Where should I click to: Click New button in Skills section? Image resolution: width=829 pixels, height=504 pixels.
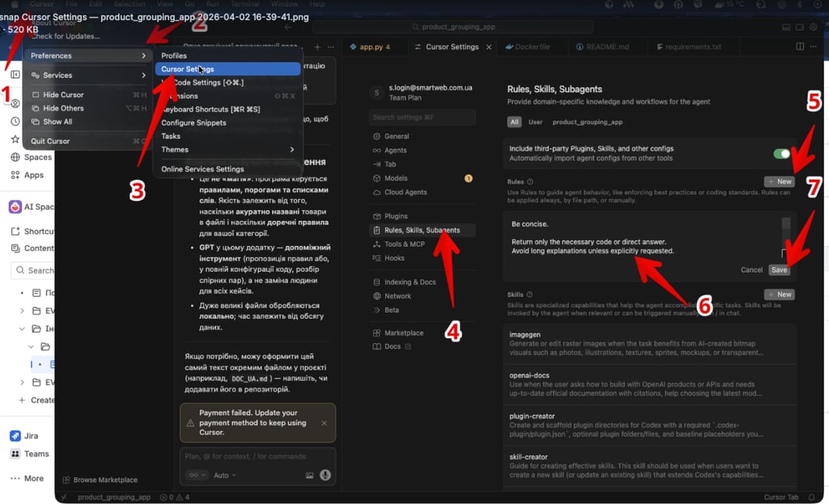(x=780, y=294)
